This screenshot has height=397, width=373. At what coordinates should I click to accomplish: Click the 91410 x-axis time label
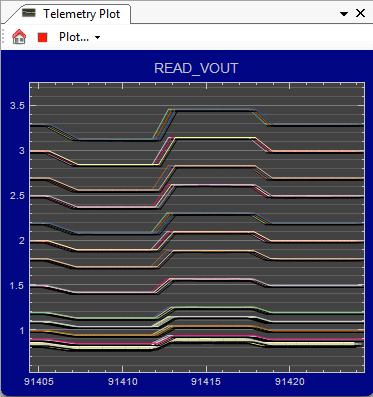(x=122, y=382)
